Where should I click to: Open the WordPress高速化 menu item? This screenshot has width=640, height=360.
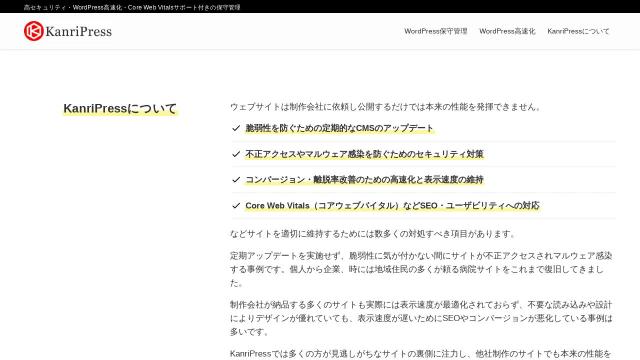(x=507, y=31)
